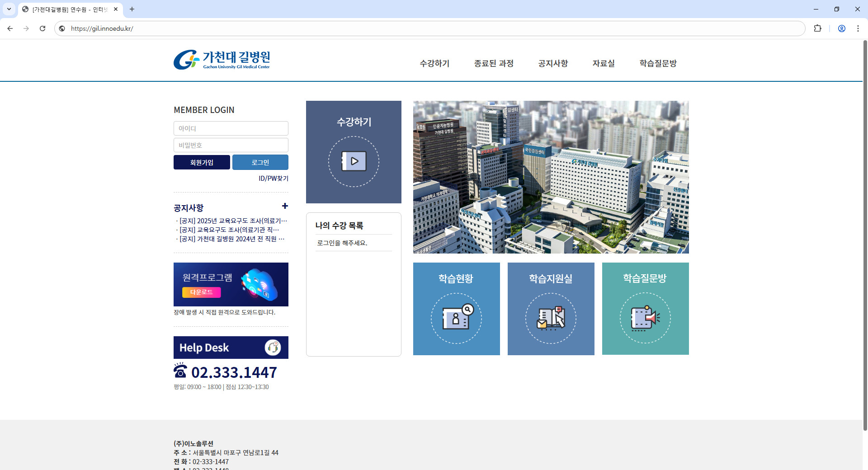The height and width of the screenshot is (470, 868).
Task: Focus the 아이디 input field
Action: pyautogui.click(x=231, y=128)
